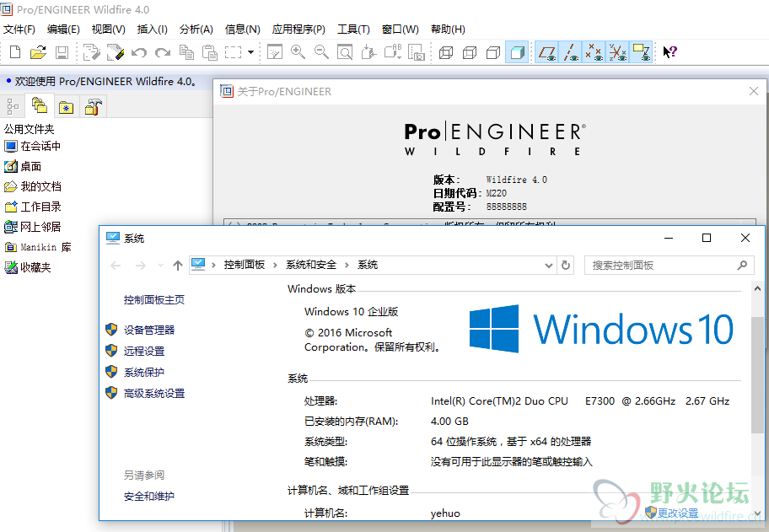Click the Paste clipboard icon
Screen dimensions: 769x532
pos(210,52)
